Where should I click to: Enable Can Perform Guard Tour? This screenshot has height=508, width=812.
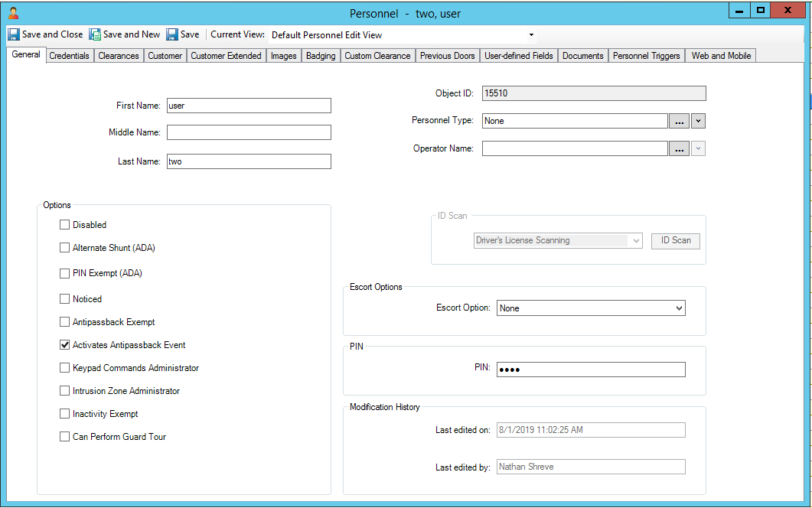coord(65,436)
